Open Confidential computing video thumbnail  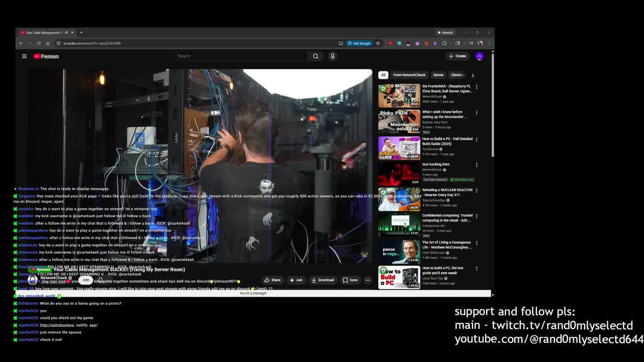coord(399,225)
